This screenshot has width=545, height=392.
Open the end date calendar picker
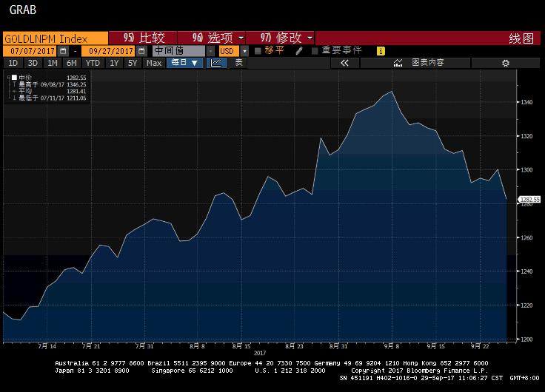[141, 51]
